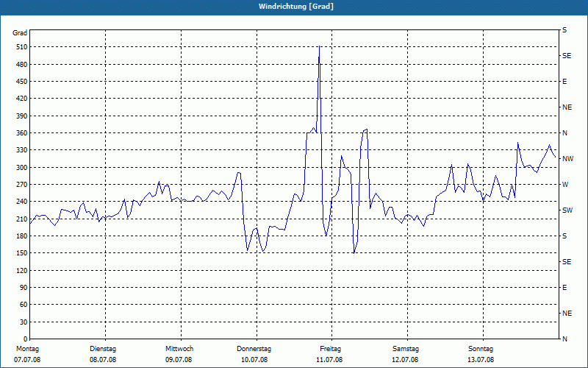Viewport: 588px width, 368px height.
Task: Click the S compass label at 180 level
Action: click(x=564, y=236)
